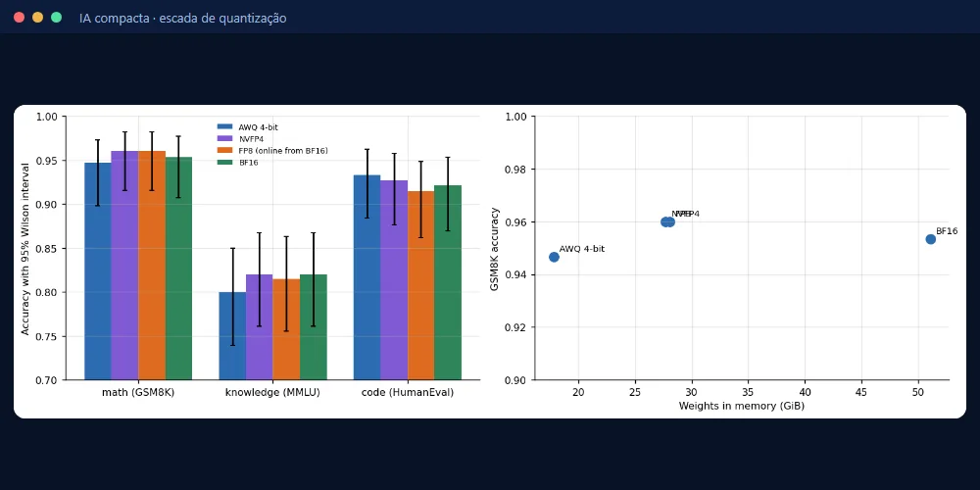Select the green BF16 bar in knowledge group
The width and height of the screenshot is (980, 490).
click(x=314, y=327)
